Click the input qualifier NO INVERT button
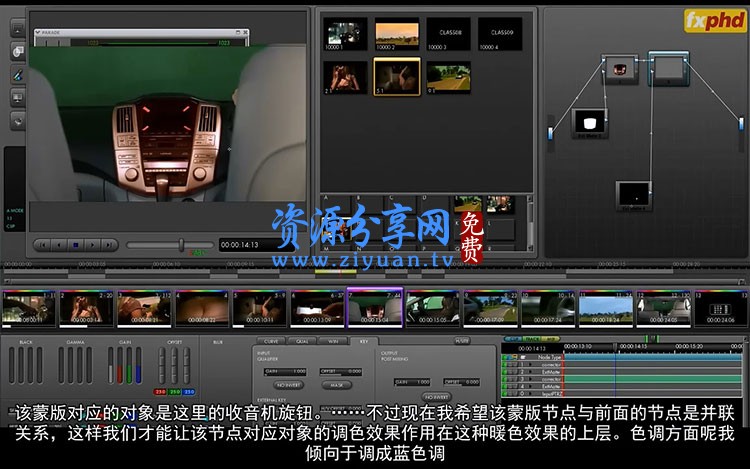This screenshot has width=750, height=469. [x=289, y=385]
